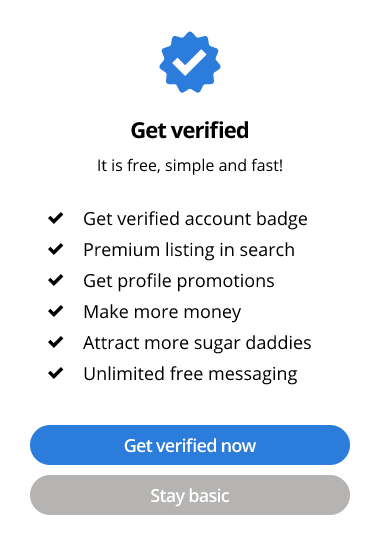Click the Make more money list item
This screenshot has width=380, height=545.
162,312
